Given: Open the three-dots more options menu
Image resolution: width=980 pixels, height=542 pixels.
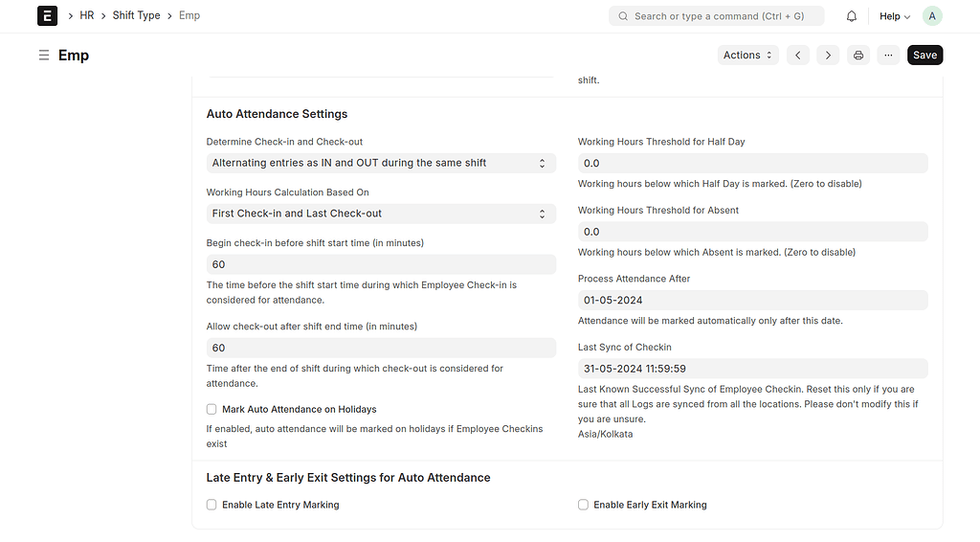Looking at the screenshot, I should pyautogui.click(x=888, y=55).
